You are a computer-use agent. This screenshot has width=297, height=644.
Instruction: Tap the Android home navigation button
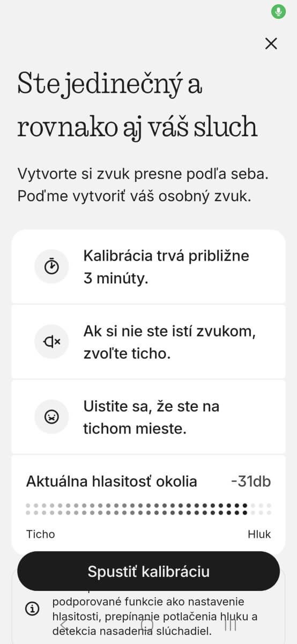coord(147,625)
